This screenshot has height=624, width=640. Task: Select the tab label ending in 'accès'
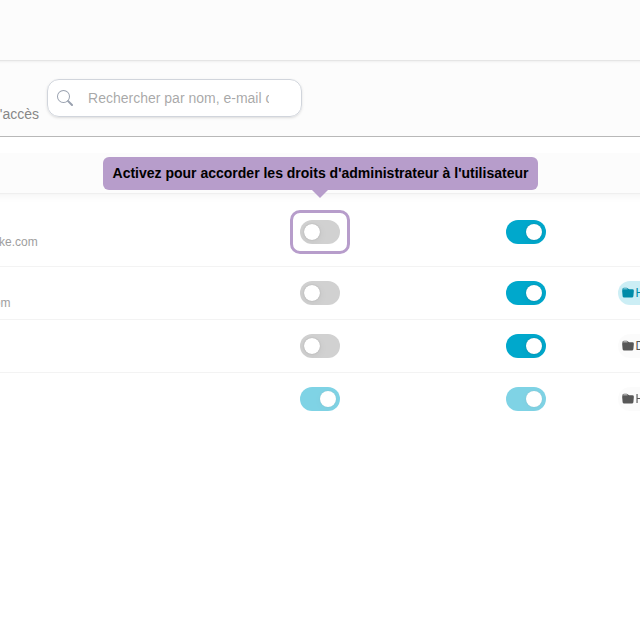[20, 114]
